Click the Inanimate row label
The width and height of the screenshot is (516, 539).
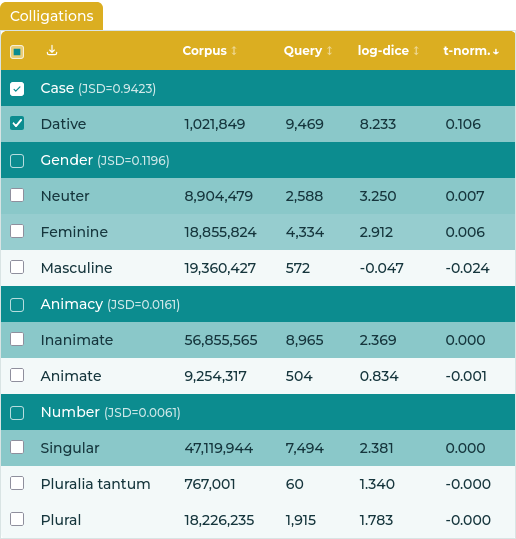(x=77, y=340)
